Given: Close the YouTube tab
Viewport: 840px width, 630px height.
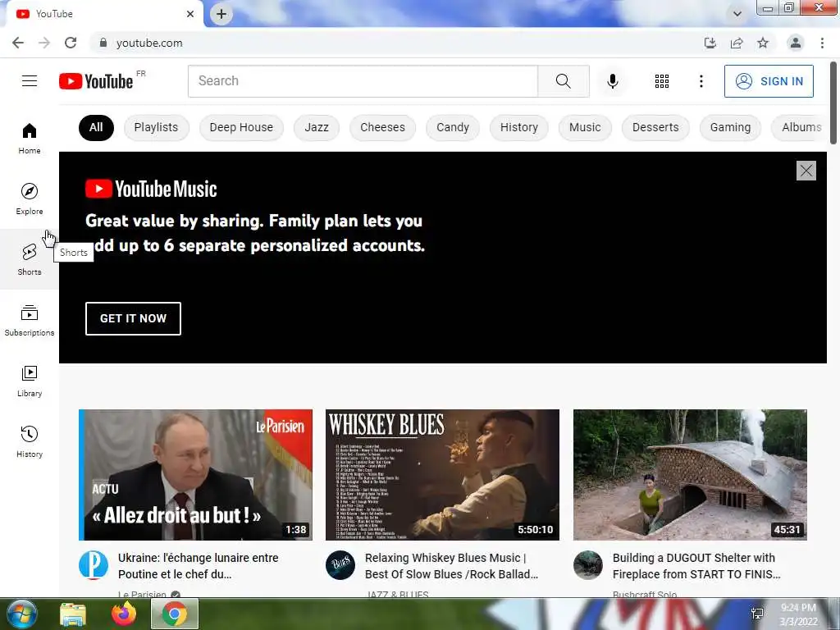Looking at the screenshot, I should pyautogui.click(x=190, y=14).
